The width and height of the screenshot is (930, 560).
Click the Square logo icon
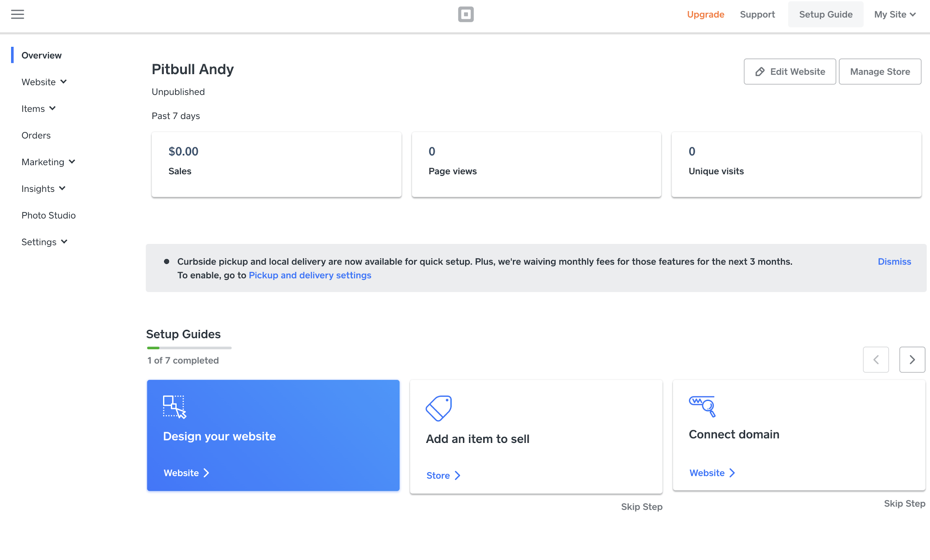tap(466, 15)
